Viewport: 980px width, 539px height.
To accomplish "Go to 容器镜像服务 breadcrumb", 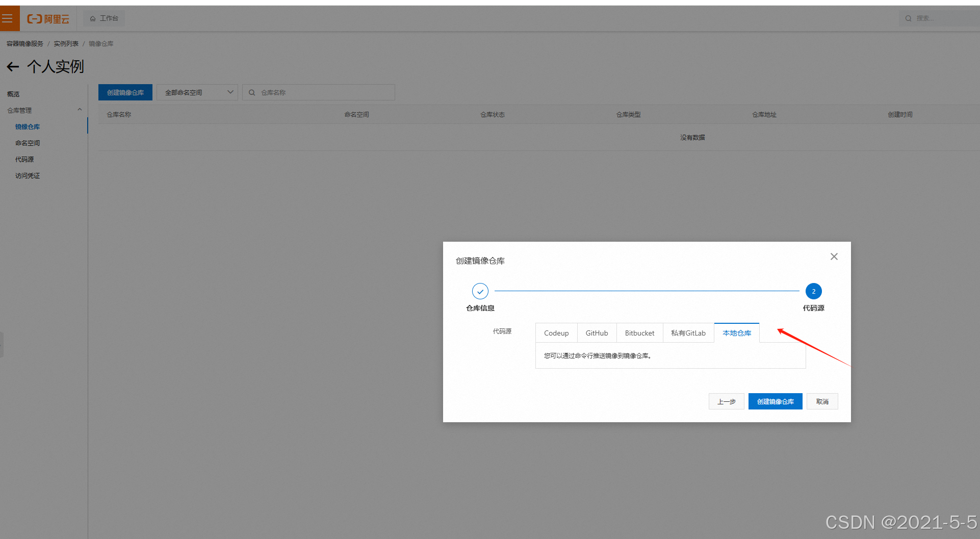I will click(25, 44).
